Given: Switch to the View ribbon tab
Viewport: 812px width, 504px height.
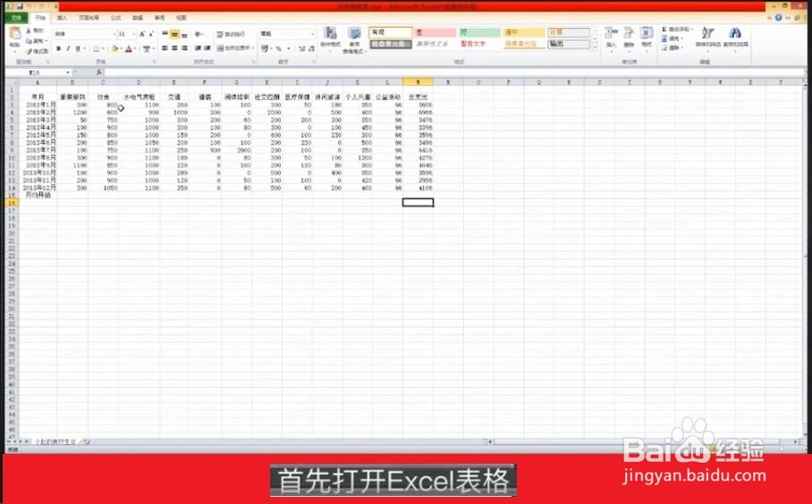Looking at the screenshot, I should [182, 18].
